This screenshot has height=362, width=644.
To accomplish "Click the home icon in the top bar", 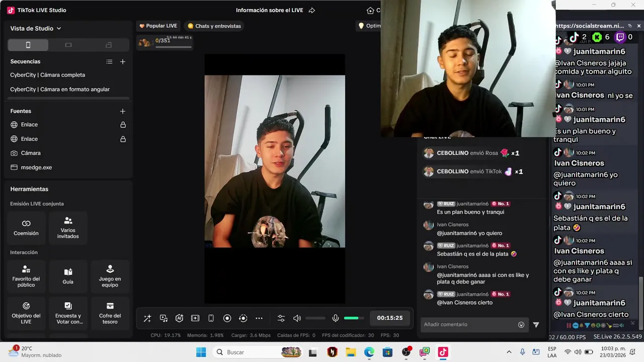I will click(x=371, y=10).
